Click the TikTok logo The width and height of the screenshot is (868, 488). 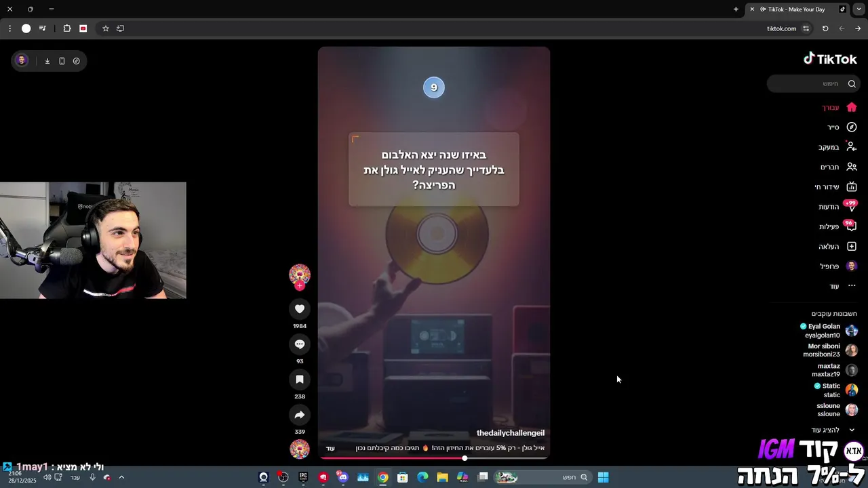click(x=830, y=59)
